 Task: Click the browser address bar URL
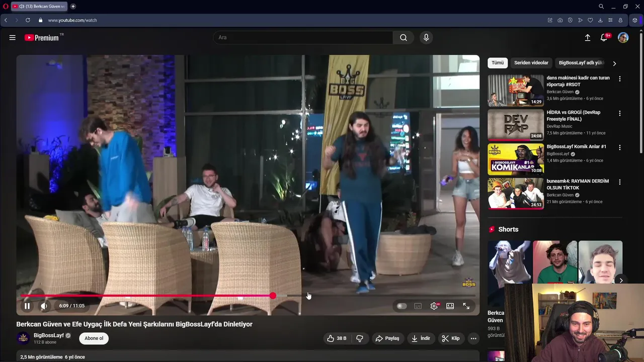72,20
